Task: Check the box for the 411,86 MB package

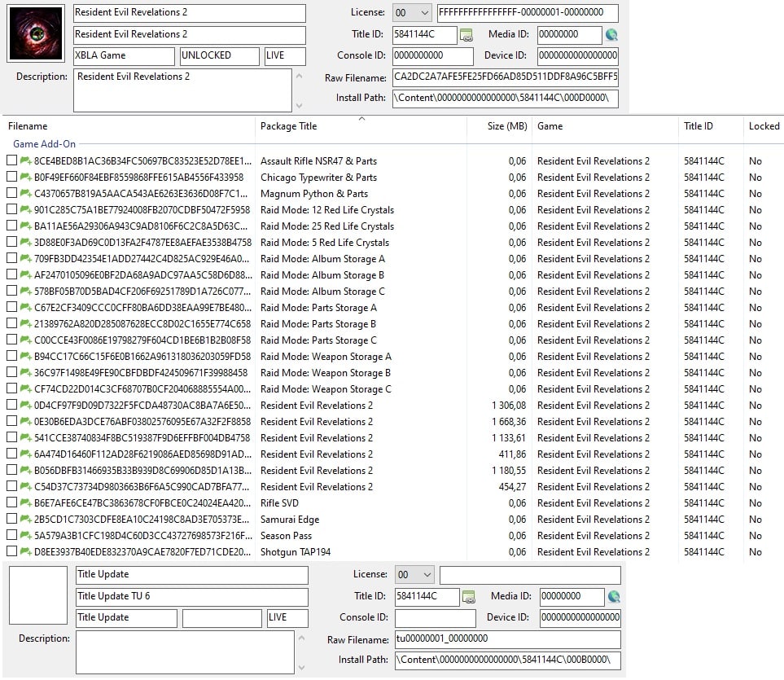Action: click(x=11, y=453)
